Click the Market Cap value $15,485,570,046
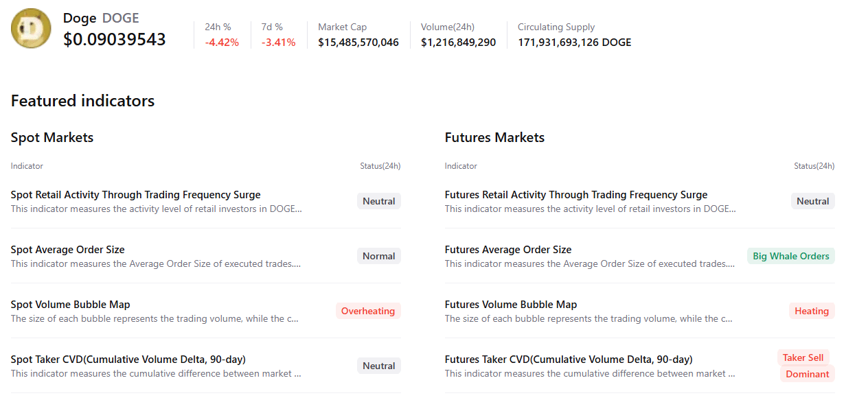 click(358, 43)
